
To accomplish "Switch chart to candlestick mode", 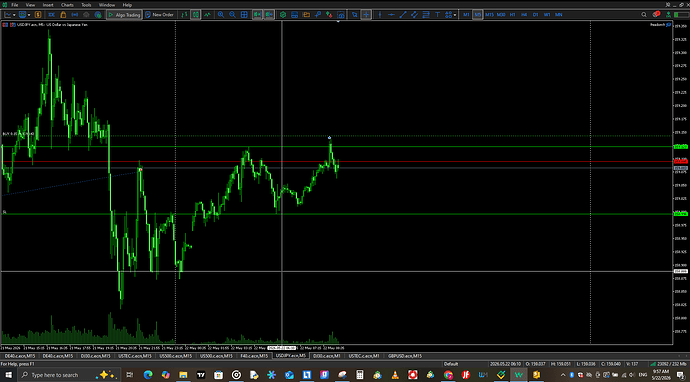I will 195,15.
